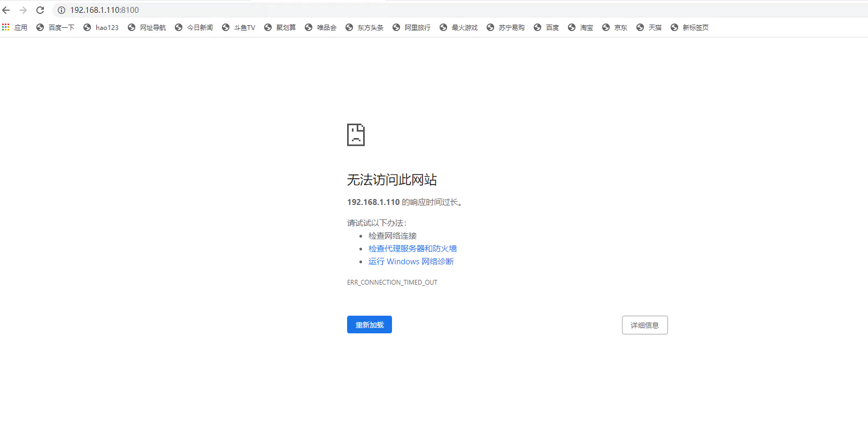The height and width of the screenshot is (435, 868).
Task: Click the 无法访问此网站 heading
Action: 392,180
